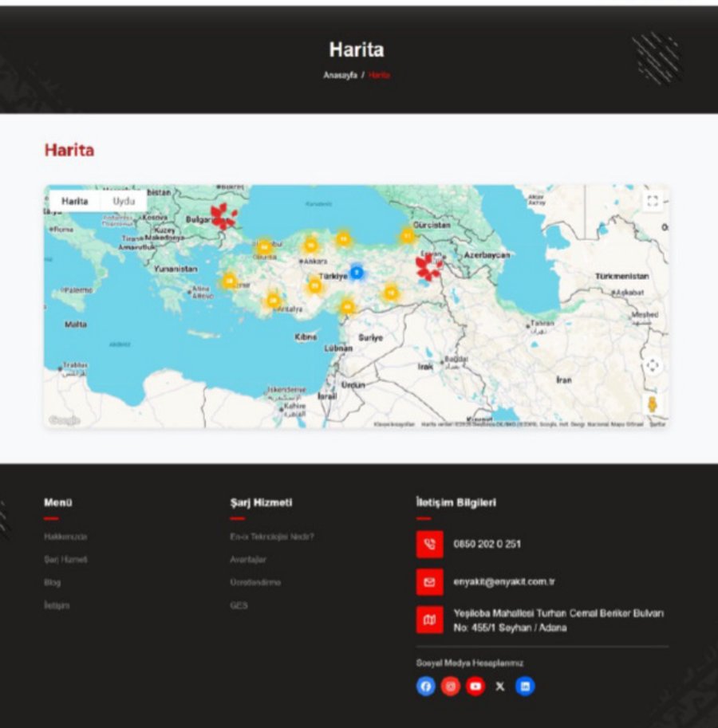Click the Azerbaycan label on the map
The width and height of the screenshot is (718, 728).
487,255
